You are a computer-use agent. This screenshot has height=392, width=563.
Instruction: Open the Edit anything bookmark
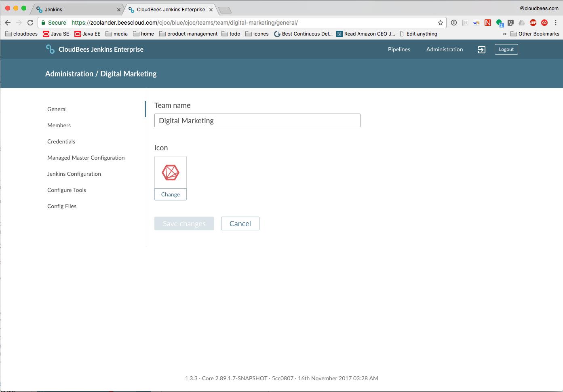pyautogui.click(x=418, y=34)
